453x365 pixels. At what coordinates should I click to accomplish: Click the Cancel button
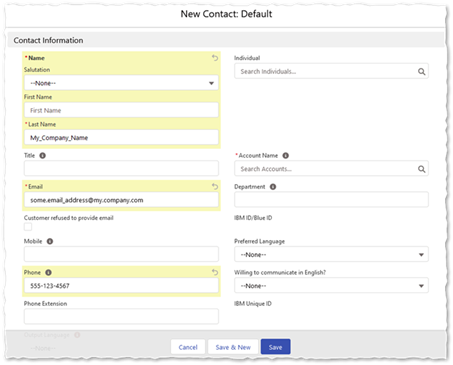[188, 347]
